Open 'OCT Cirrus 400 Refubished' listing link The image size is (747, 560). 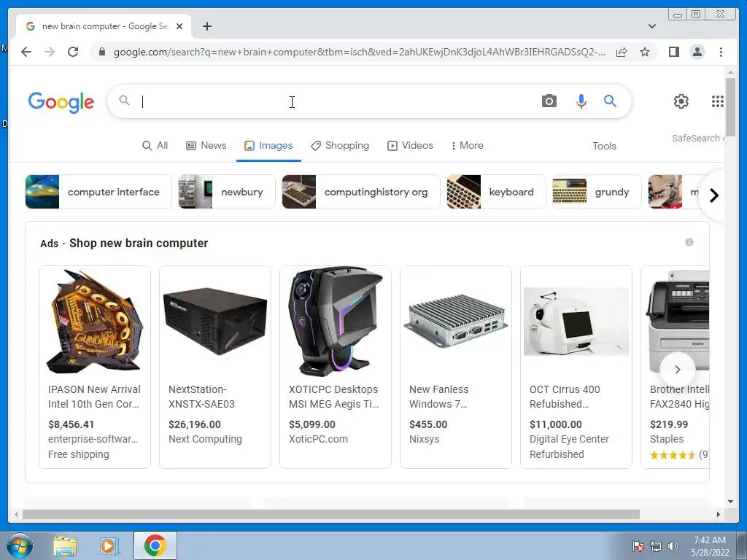565,397
